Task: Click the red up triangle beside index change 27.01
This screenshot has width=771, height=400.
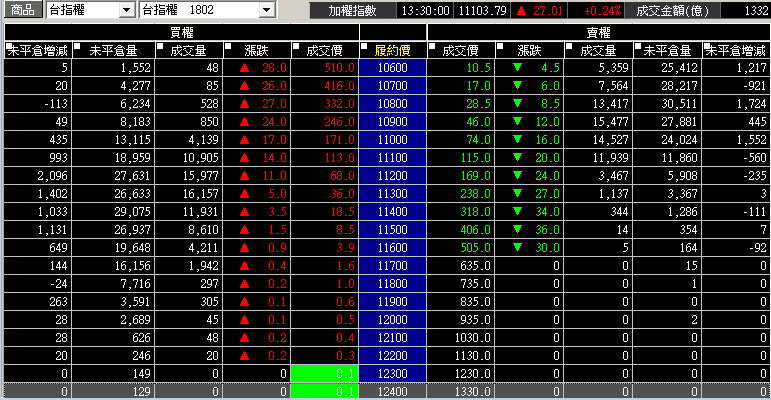Action: click(522, 10)
